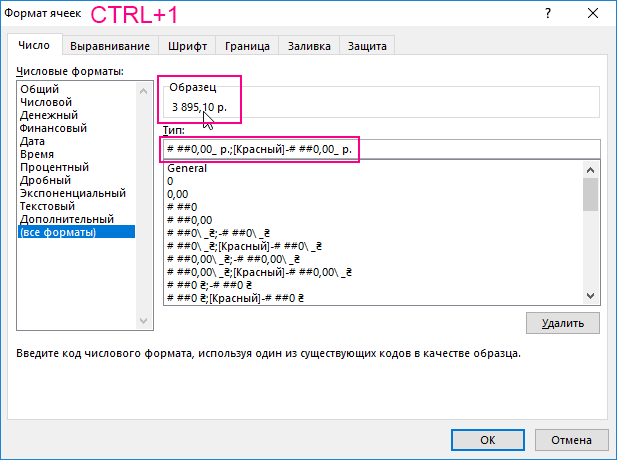Viewport: 617px width, 460px height.
Task: Pick the 0,00 format code
Action: pyautogui.click(x=178, y=194)
